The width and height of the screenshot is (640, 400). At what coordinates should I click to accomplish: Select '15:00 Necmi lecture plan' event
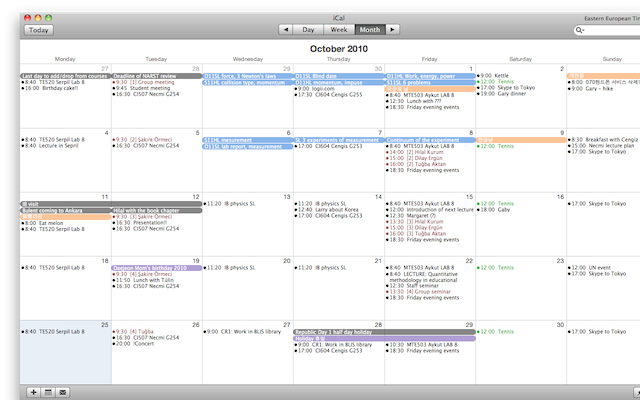[601, 146]
